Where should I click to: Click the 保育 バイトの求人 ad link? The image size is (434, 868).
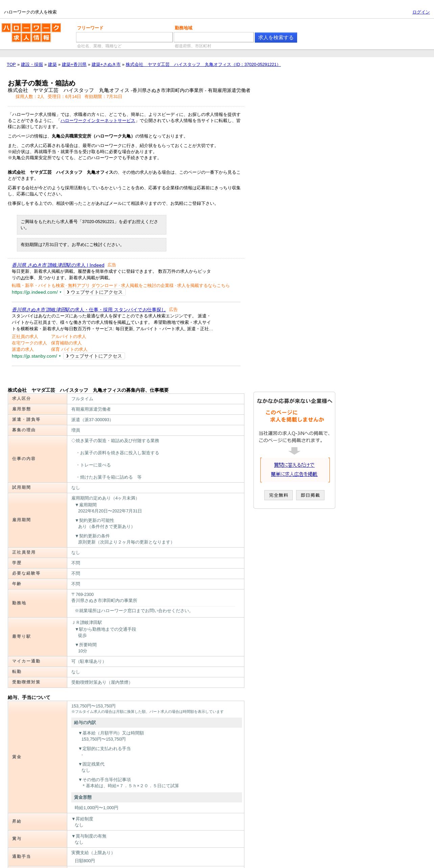[69, 349]
